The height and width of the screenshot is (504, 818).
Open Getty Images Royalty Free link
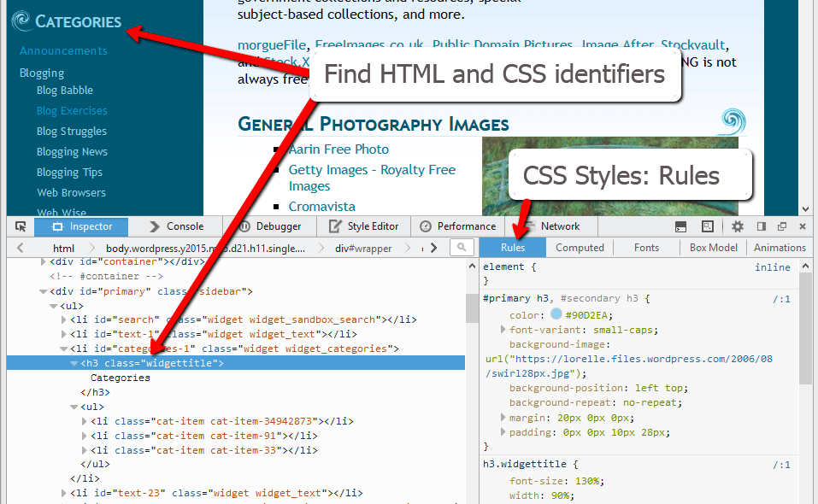tap(372, 178)
